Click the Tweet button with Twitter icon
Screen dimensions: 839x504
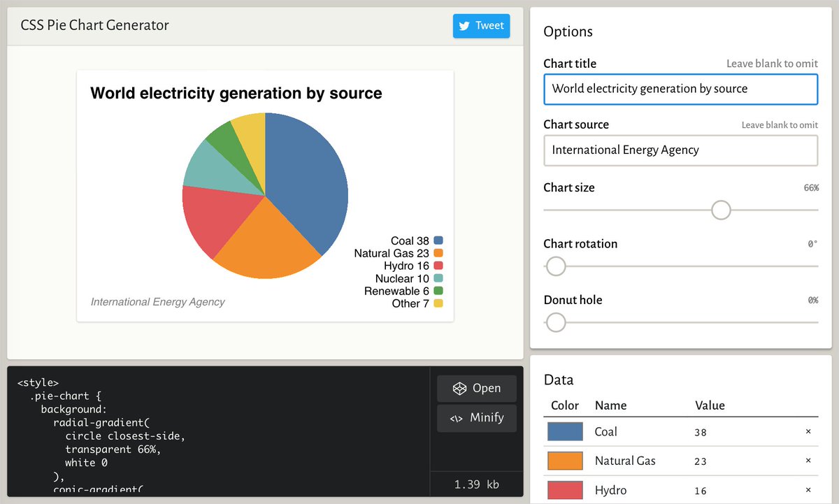point(481,26)
